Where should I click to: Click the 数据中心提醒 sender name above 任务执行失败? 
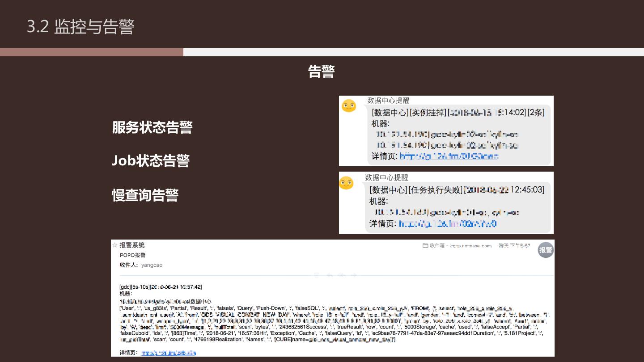pos(386,177)
